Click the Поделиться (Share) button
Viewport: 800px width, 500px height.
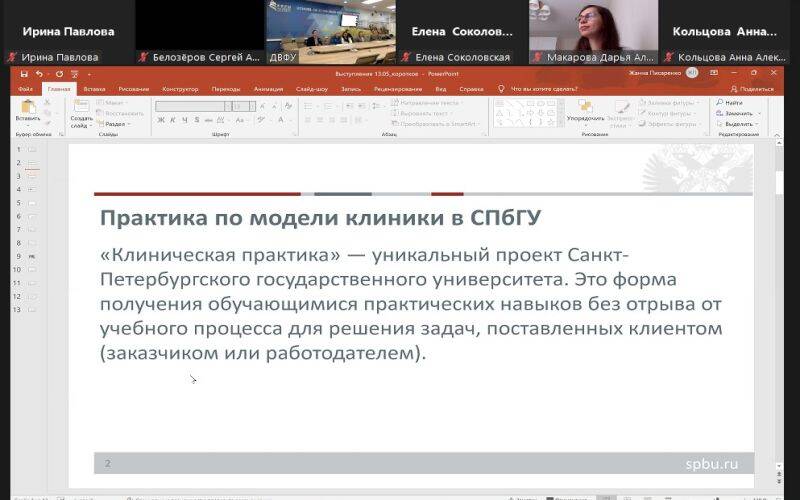tap(753, 89)
